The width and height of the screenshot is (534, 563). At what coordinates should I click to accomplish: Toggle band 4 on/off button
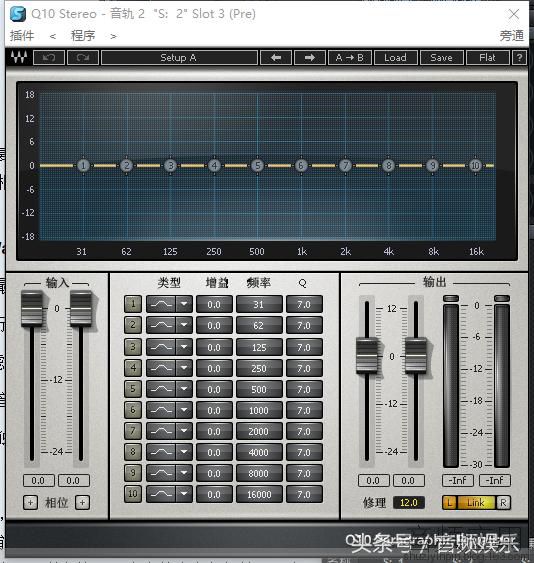[133, 368]
